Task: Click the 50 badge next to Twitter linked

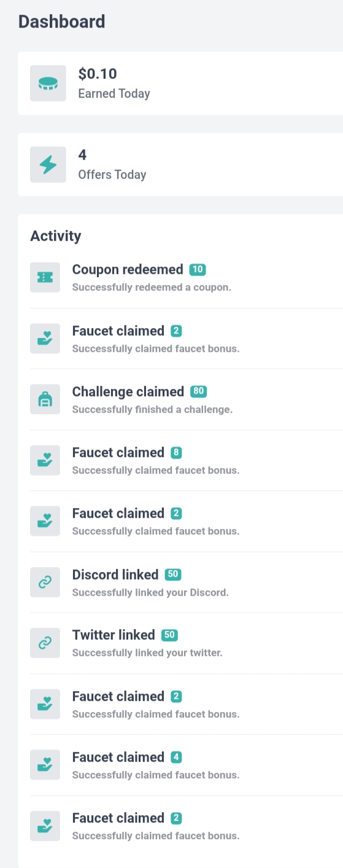Action: pos(169,635)
